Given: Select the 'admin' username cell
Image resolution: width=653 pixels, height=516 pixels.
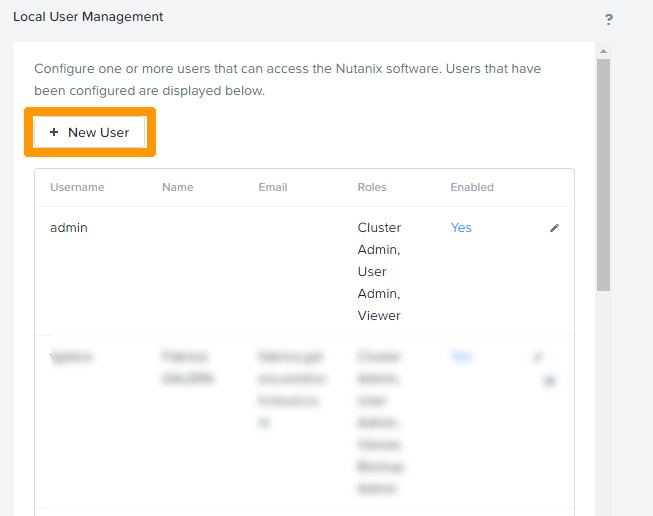Looking at the screenshot, I should pos(69,228).
